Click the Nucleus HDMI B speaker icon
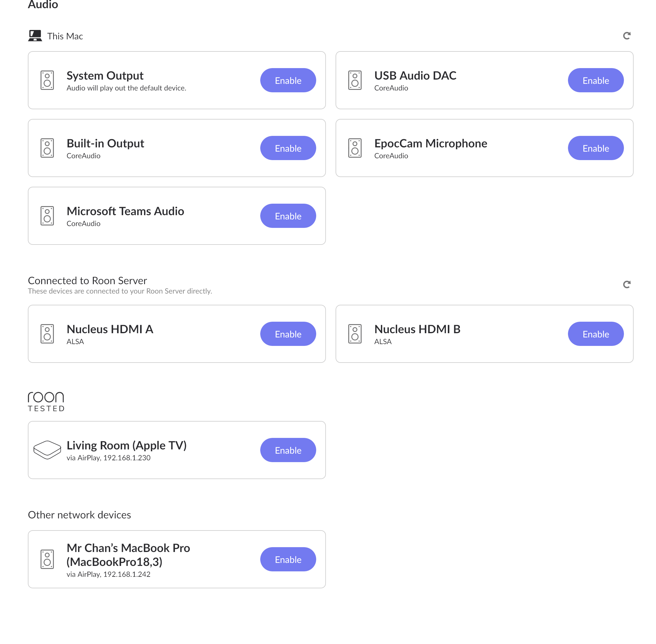 (x=355, y=334)
